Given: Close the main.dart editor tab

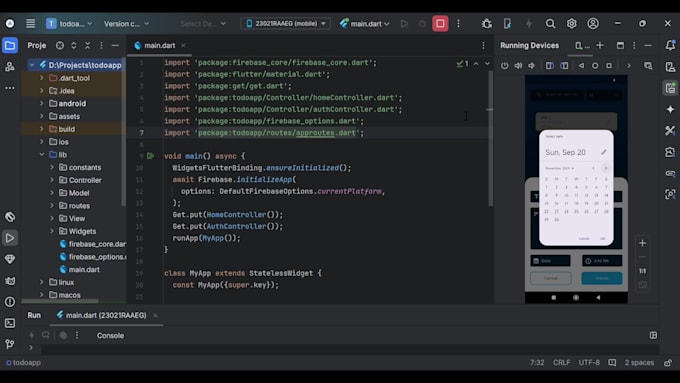Looking at the screenshot, I should tap(183, 45).
